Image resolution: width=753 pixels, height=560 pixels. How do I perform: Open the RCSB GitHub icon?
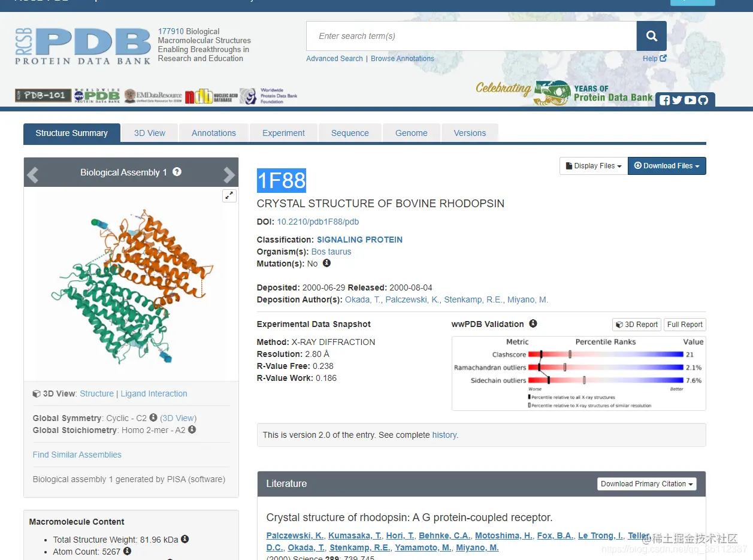click(703, 100)
